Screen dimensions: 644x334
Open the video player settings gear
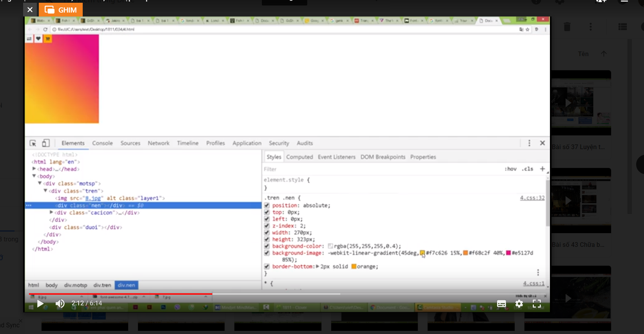[x=519, y=303]
